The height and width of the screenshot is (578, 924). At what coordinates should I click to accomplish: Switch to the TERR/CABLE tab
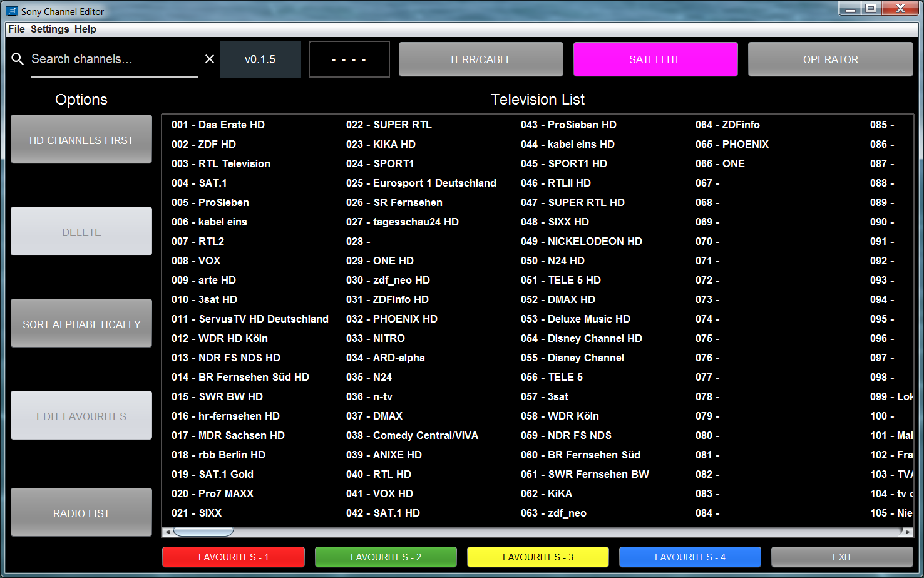point(481,59)
